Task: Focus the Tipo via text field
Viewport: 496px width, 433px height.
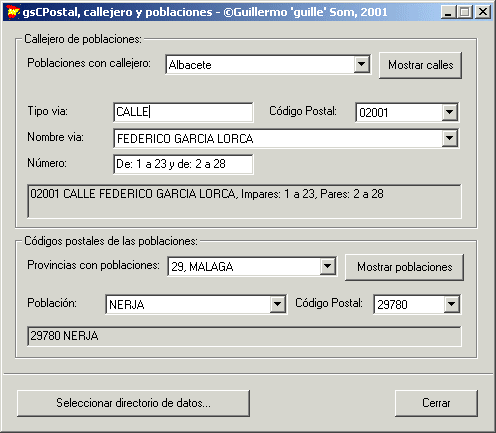Action: point(183,112)
